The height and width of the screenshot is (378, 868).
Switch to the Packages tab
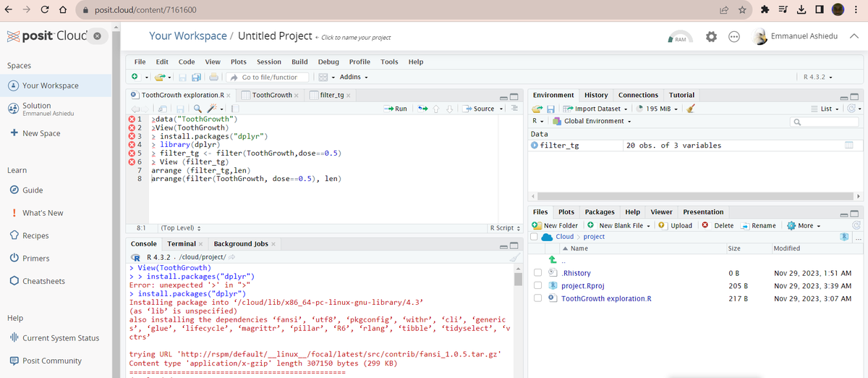point(600,212)
